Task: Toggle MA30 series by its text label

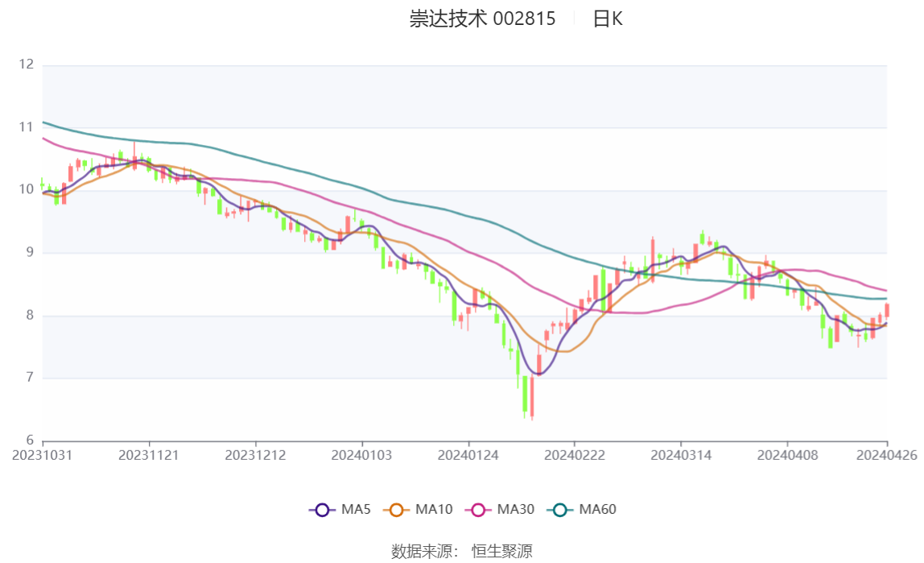Action: [x=515, y=510]
